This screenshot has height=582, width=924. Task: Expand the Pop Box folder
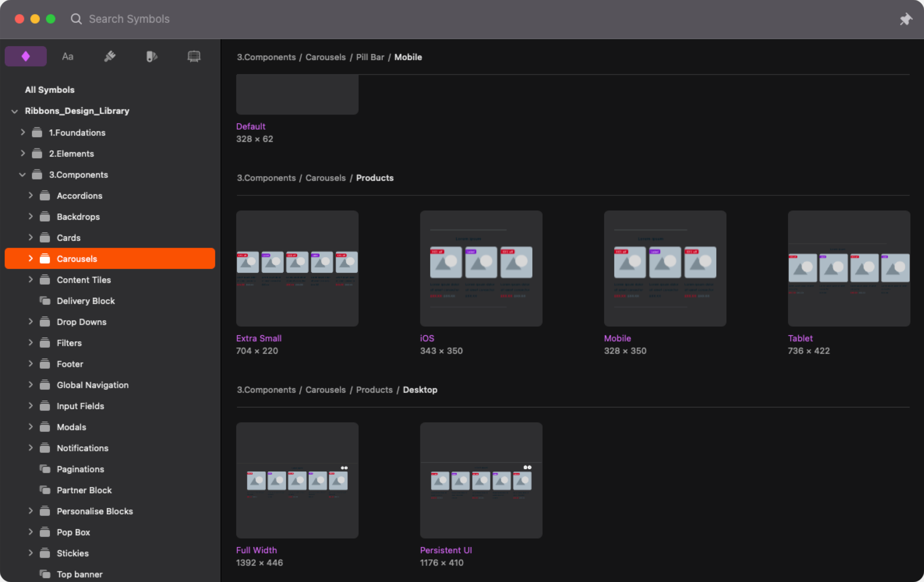[31, 532]
